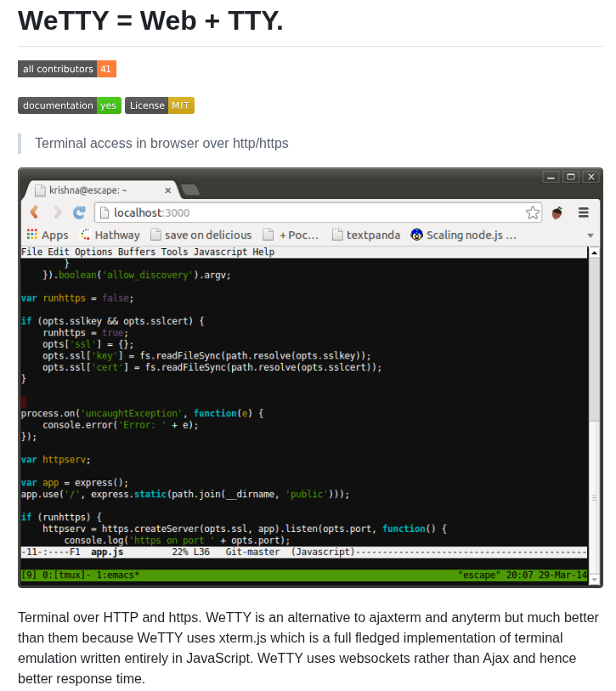Open the emacs Tools menu
Viewport: 616px width, 691px height.
click(174, 252)
